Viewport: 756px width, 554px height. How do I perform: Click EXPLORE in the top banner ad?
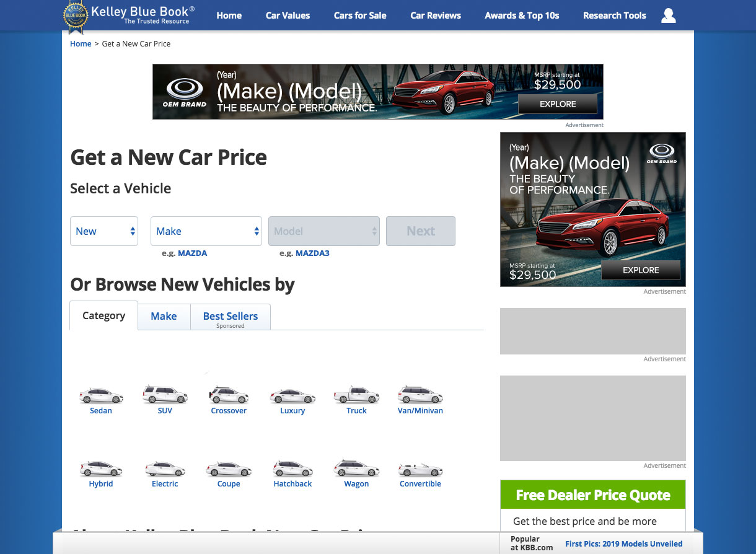click(x=558, y=104)
